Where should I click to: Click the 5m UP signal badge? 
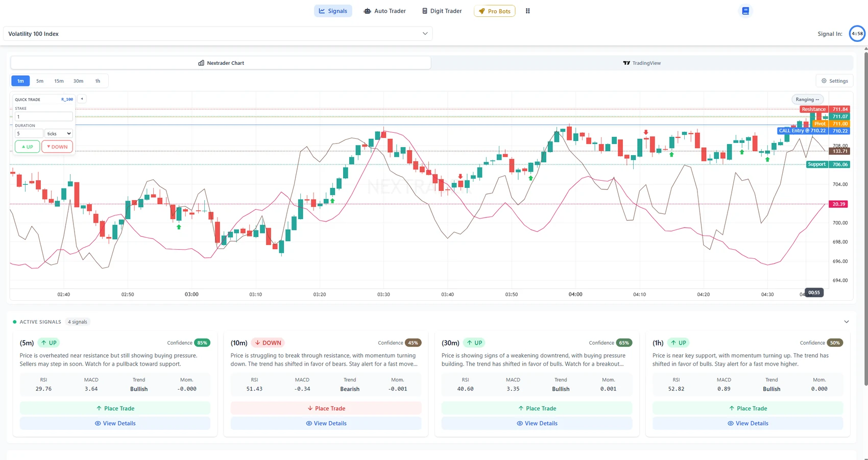click(49, 343)
